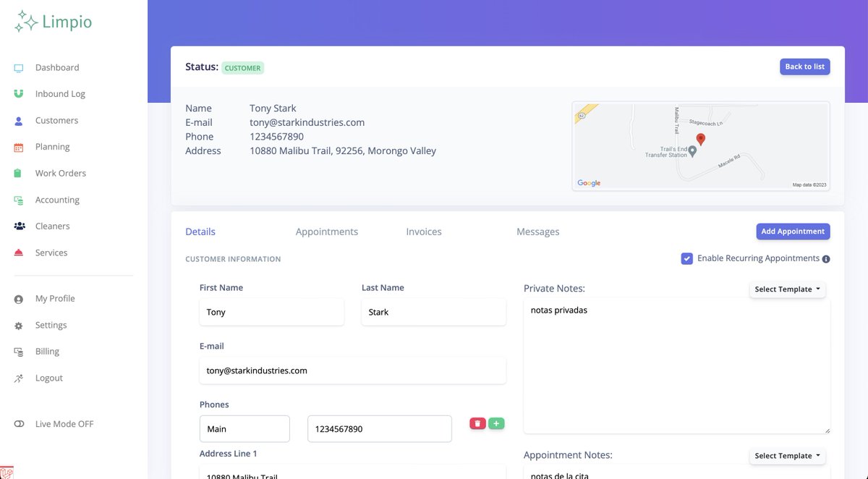Open the Accounting section icon

coord(18,199)
